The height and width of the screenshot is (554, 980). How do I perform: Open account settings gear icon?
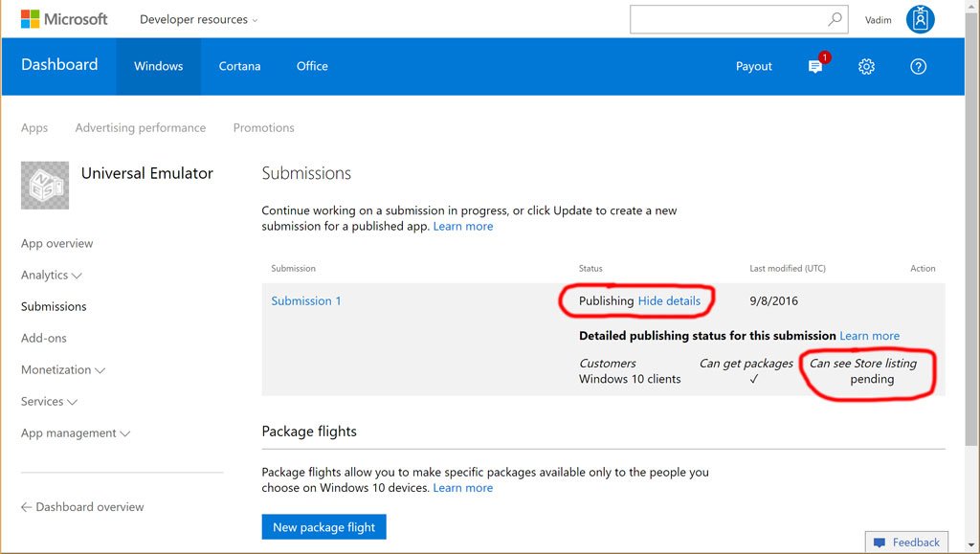[866, 66]
